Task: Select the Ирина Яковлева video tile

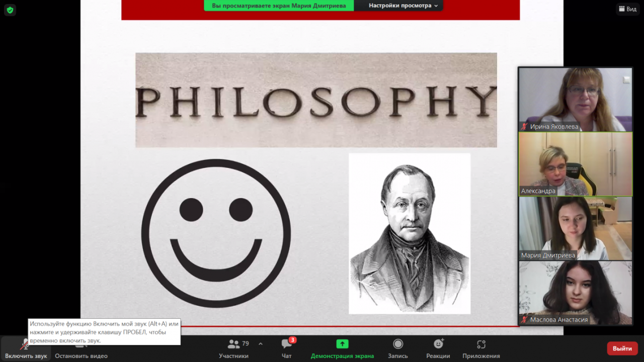Action: tap(575, 99)
